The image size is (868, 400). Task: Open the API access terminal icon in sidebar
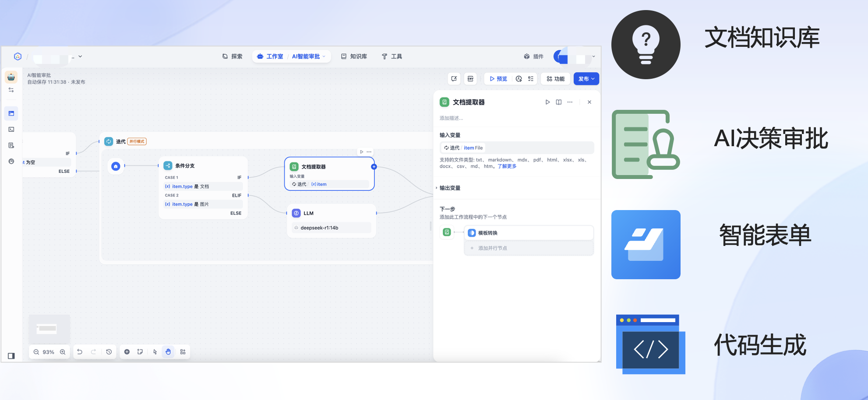point(11,130)
